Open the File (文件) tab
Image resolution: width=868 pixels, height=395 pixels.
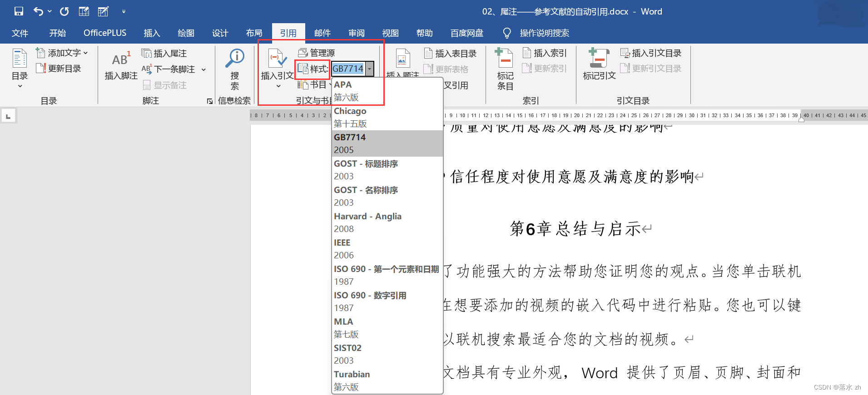(x=20, y=33)
